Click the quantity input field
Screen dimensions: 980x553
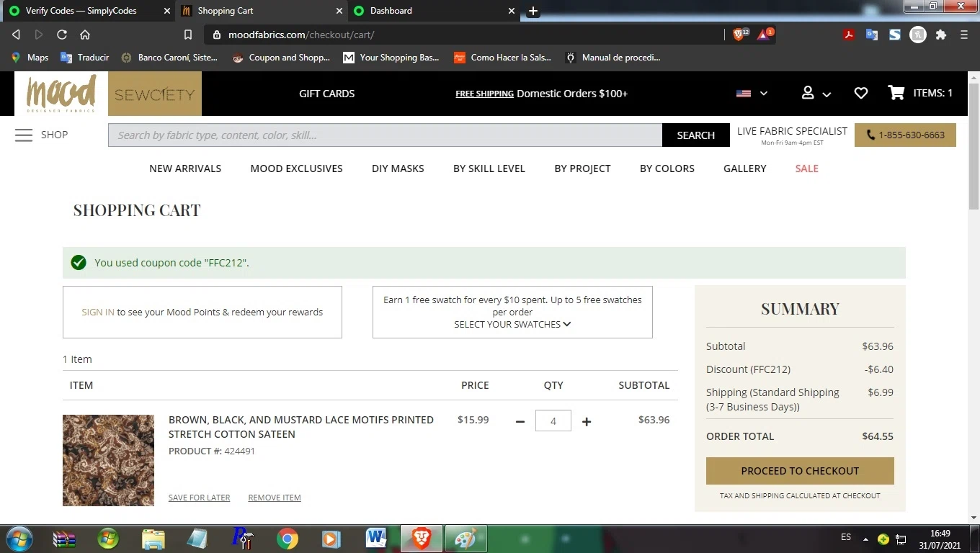[x=553, y=421]
